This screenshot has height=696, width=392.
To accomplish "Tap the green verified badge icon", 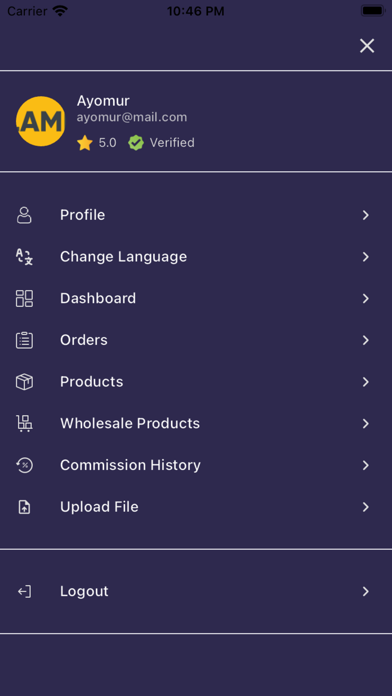I will [136, 143].
